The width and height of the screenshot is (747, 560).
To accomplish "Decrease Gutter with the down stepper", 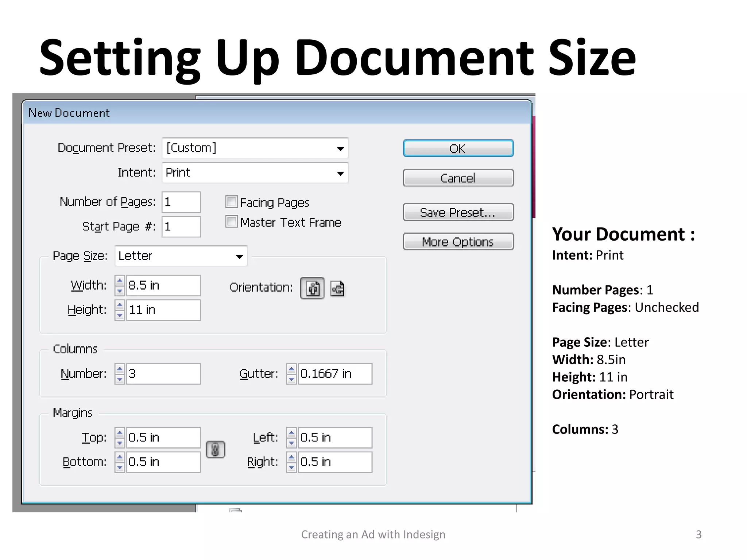I will coord(291,379).
